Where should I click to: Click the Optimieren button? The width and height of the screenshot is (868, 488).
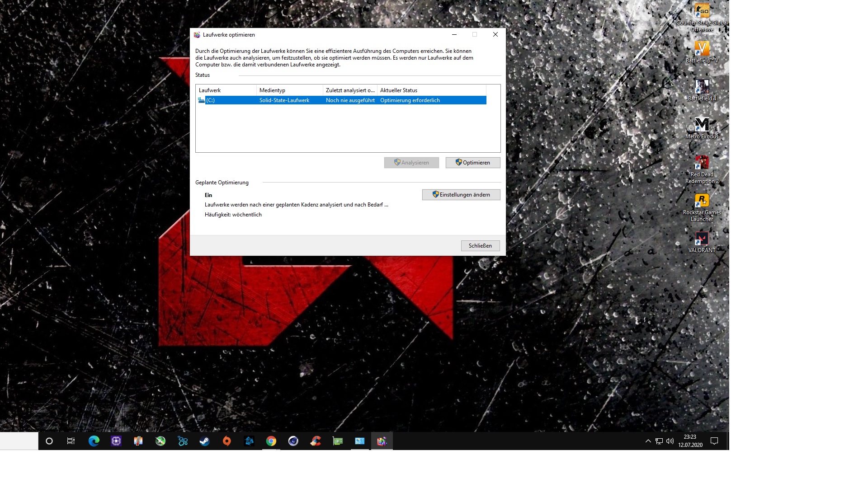(x=472, y=163)
